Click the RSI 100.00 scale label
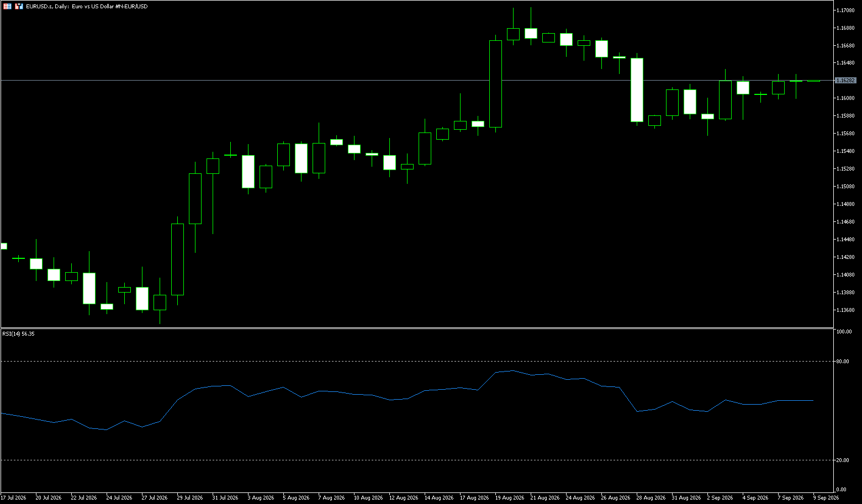The width and height of the screenshot is (862, 504). point(844,332)
